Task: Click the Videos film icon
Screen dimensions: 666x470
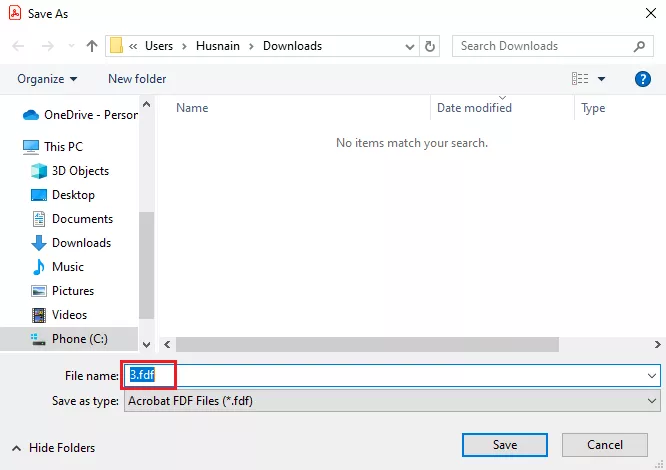Action: [39, 315]
